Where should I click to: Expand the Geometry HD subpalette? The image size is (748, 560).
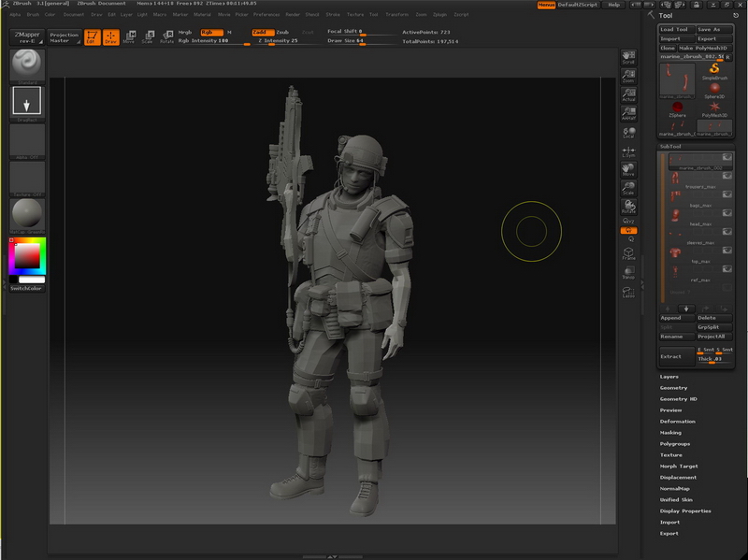point(679,399)
